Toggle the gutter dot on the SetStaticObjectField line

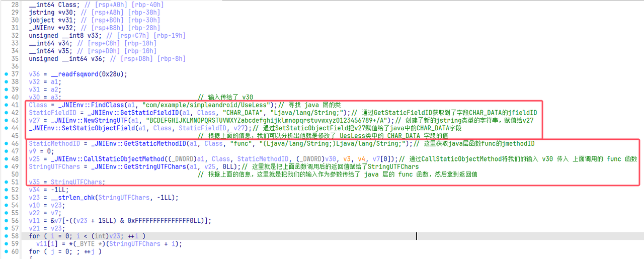[6, 128]
